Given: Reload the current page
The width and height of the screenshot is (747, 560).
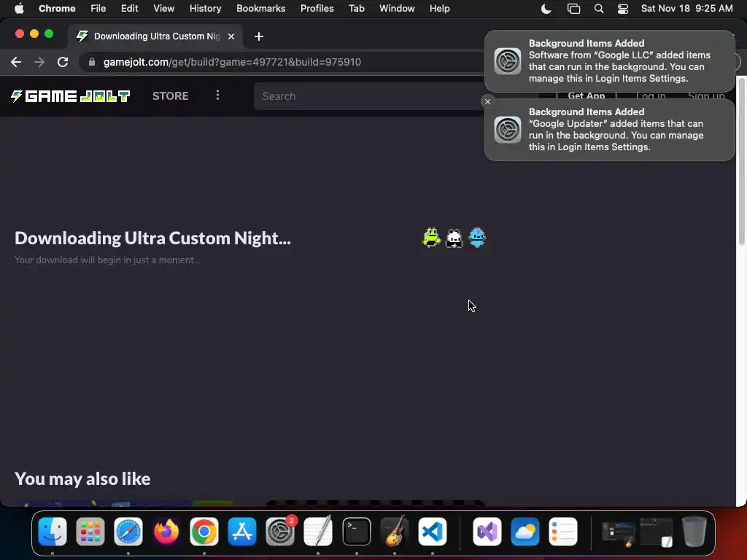Looking at the screenshot, I should [63, 62].
